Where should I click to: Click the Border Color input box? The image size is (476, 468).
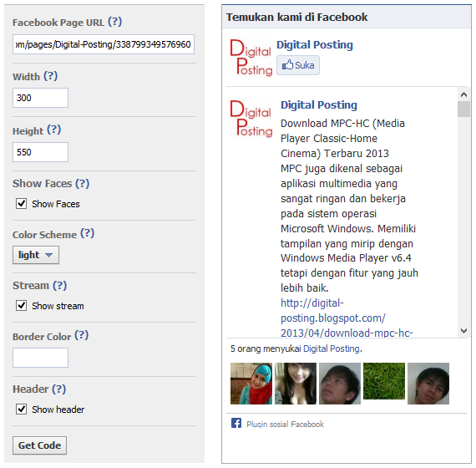point(40,358)
